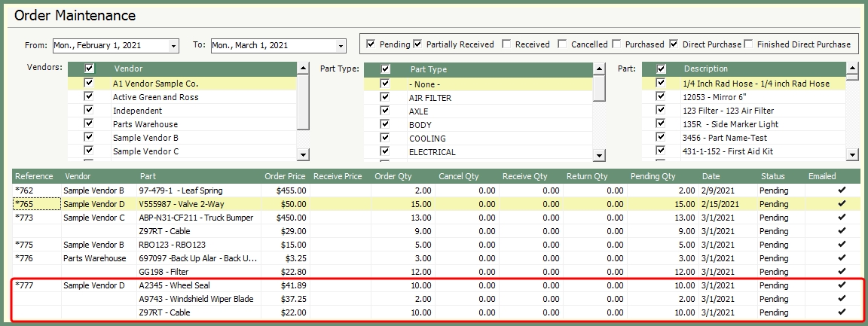Open the To date dropdown
868x326 pixels.
click(x=340, y=46)
